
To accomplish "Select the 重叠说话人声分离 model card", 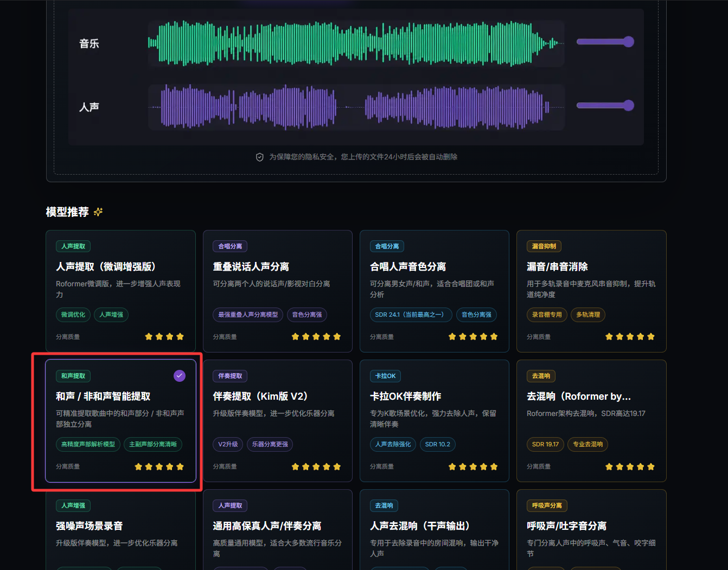I will click(278, 291).
